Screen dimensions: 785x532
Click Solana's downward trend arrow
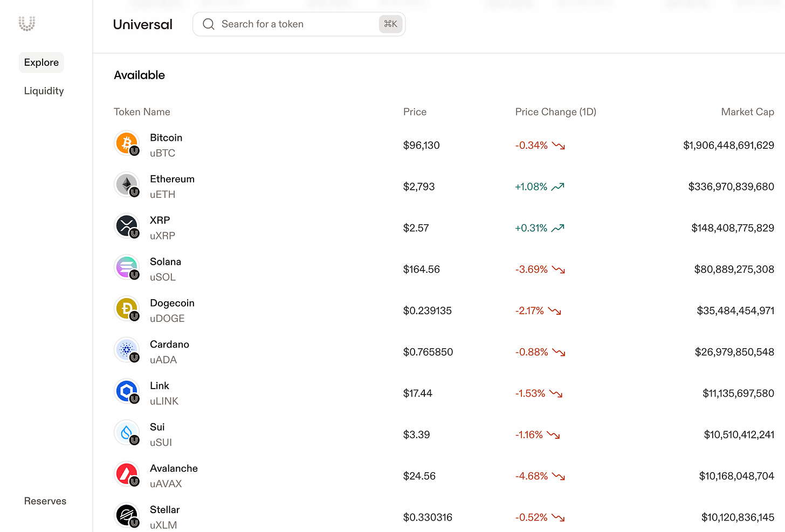559,270
